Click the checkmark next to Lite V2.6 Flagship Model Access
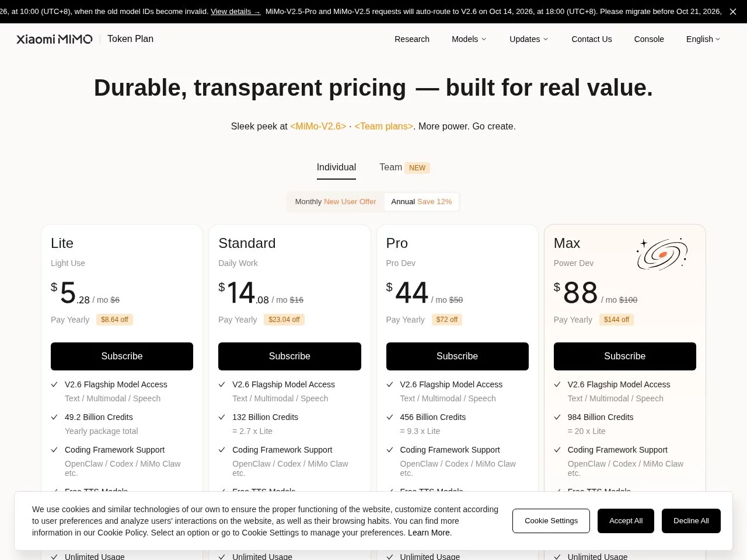The image size is (747, 560). (54, 384)
